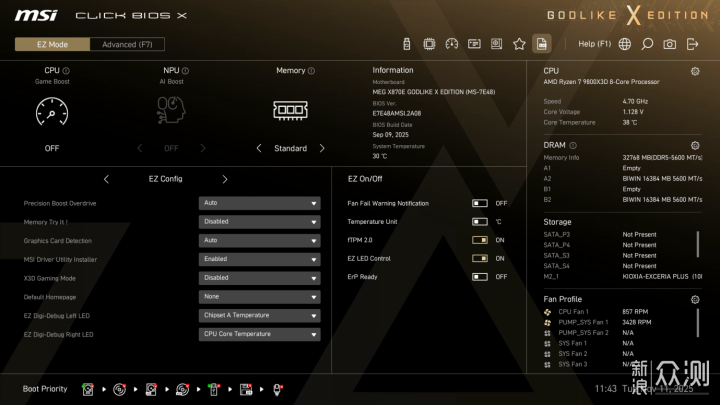Switch to Advanced (F7) tab
This screenshot has width=720, height=405.
point(127,45)
